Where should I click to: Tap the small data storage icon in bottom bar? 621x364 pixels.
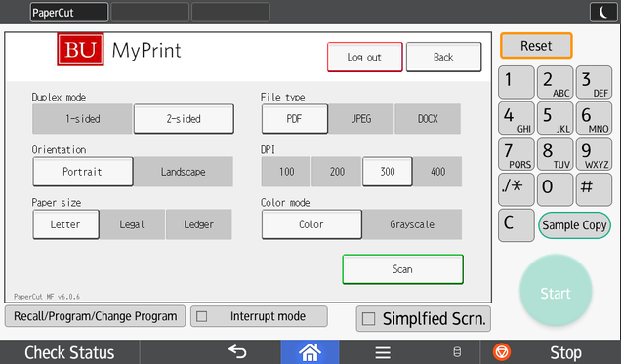(457, 352)
